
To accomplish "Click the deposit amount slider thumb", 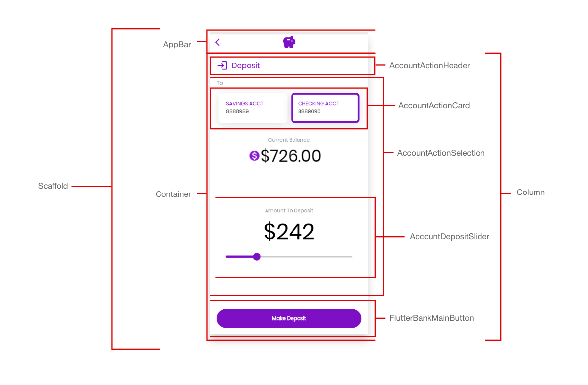I will pos(257,257).
